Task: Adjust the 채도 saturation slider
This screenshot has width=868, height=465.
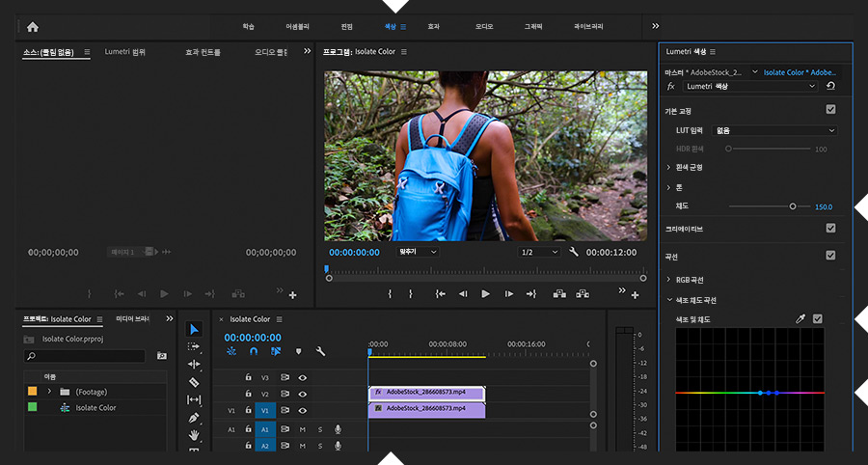Action: tap(793, 206)
